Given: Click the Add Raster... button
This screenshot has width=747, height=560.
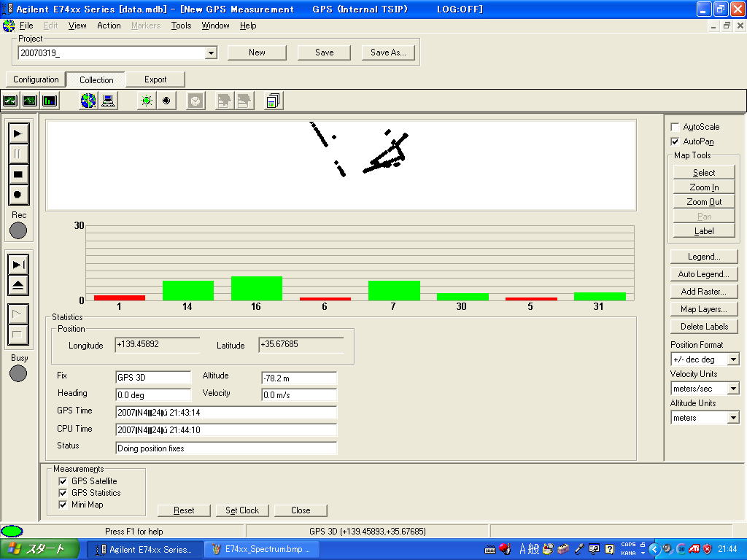Looking at the screenshot, I should (x=704, y=292).
